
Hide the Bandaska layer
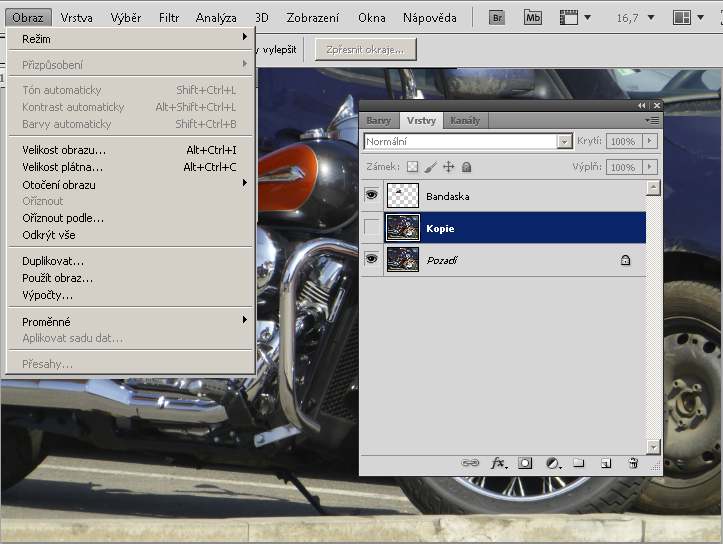tap(372, 197)
